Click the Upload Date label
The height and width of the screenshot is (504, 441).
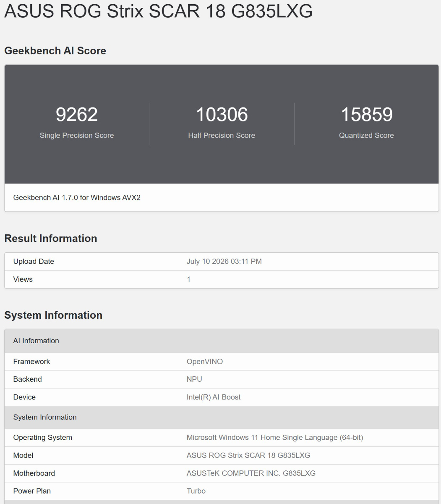pyautogui.click(x=34, y=261)
